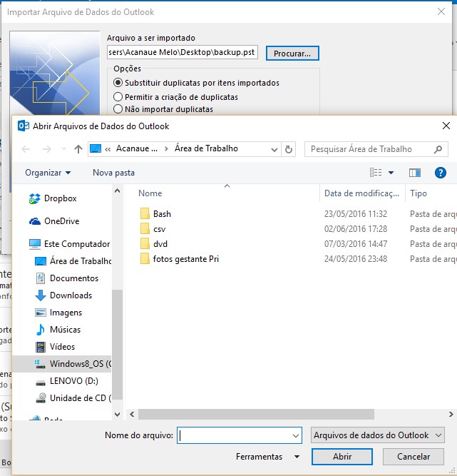Screen dimensions: 457x476
Task: Go up one folder level arrow
Action: coord(78,149)
